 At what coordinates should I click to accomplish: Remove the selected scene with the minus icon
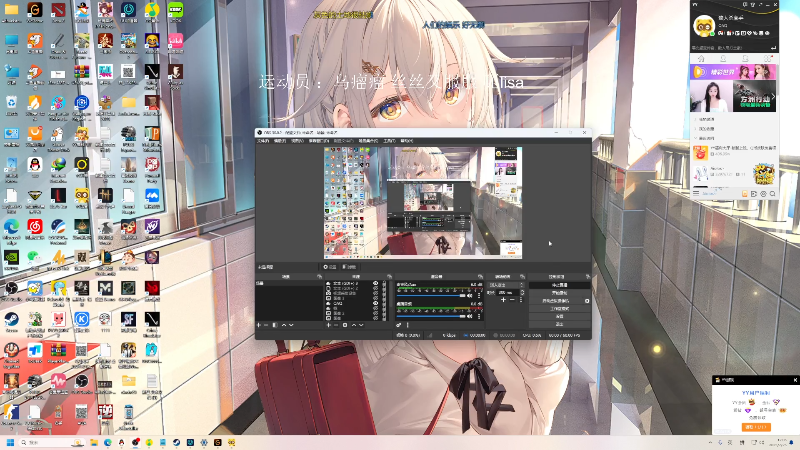coord(266,325)
